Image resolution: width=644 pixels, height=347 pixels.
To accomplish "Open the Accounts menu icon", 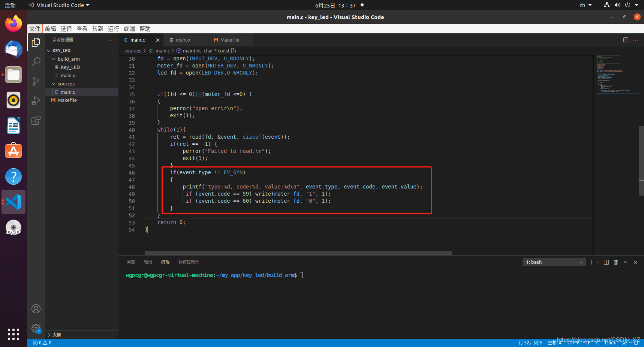I will click(x=36, y=309).
